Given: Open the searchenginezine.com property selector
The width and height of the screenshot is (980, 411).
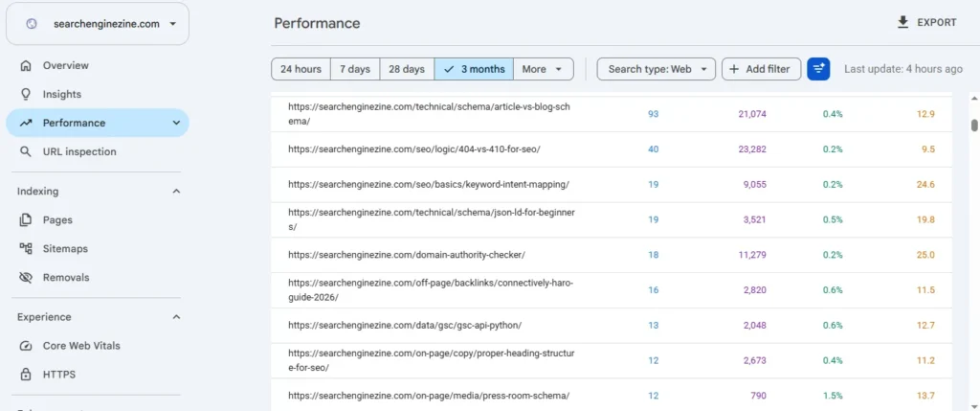Looking at the screenshot, I should point(98,24).
